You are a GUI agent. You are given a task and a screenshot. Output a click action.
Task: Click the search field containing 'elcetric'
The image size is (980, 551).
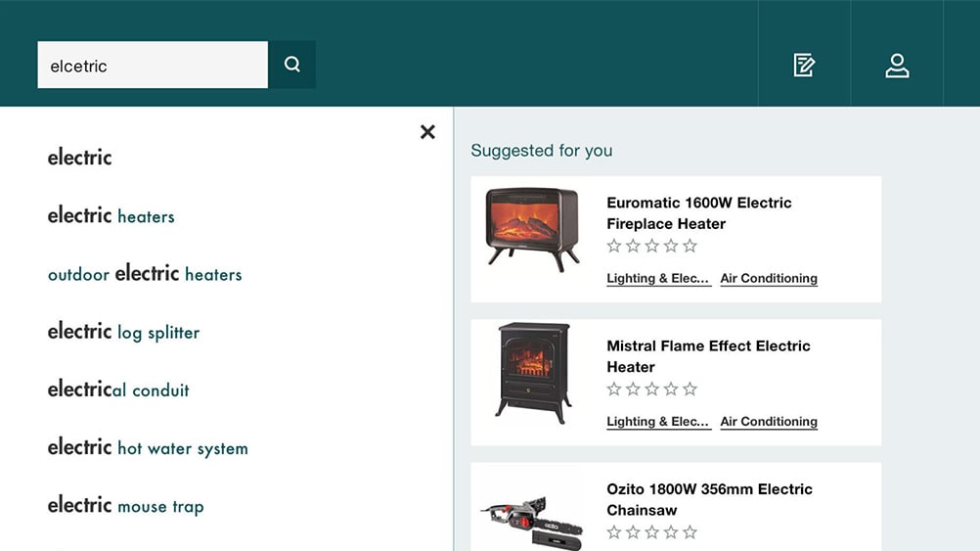153,66
